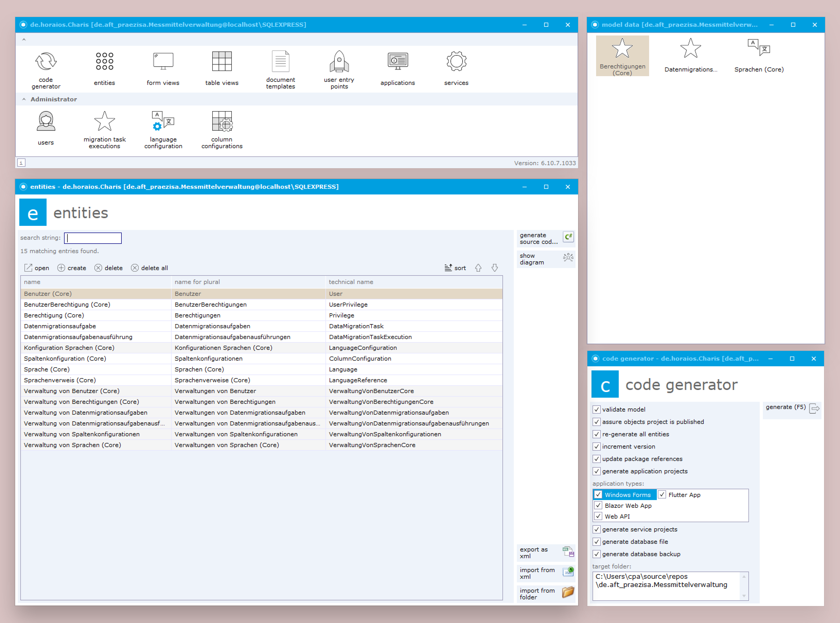Toggle increment version checkbox
Screen dimensions: 840x623
click(x=597, y=447)
